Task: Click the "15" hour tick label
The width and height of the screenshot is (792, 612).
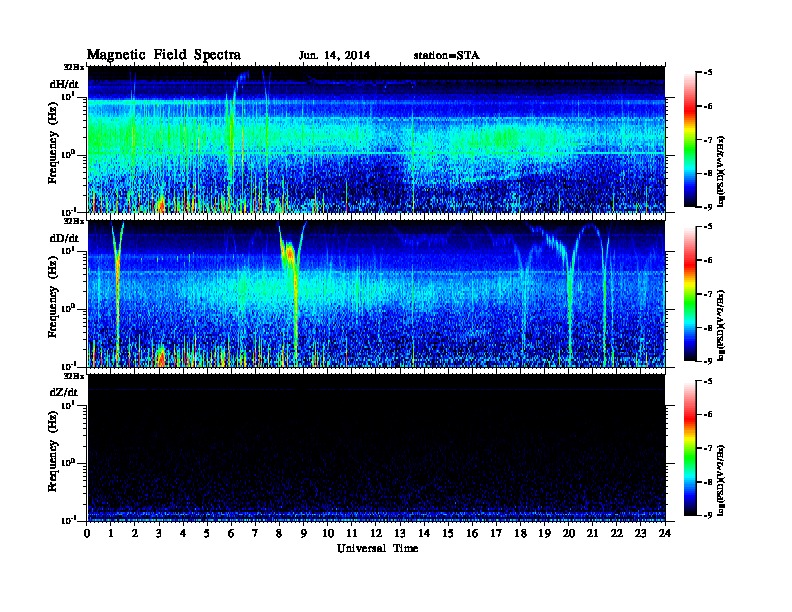Action: [449, 533]
